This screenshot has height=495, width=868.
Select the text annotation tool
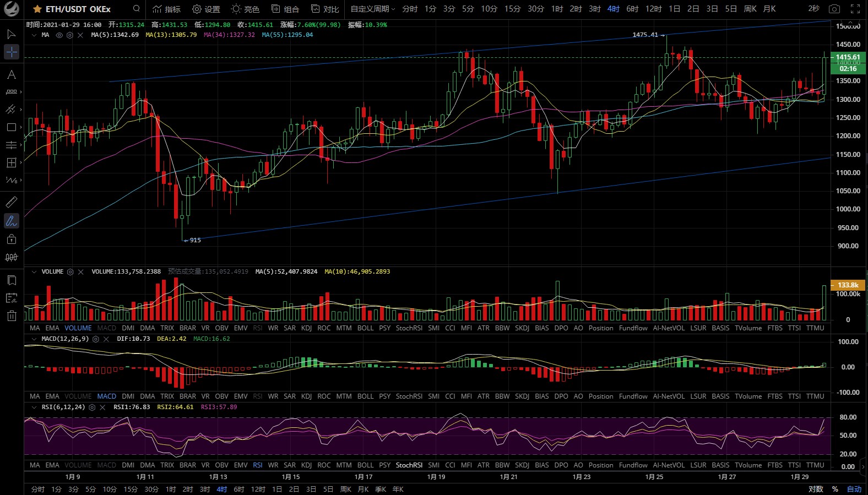tap(12, 74)
